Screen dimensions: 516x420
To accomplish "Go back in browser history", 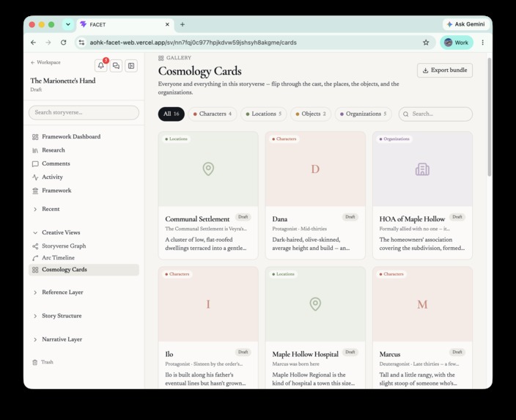I will 33,43.
